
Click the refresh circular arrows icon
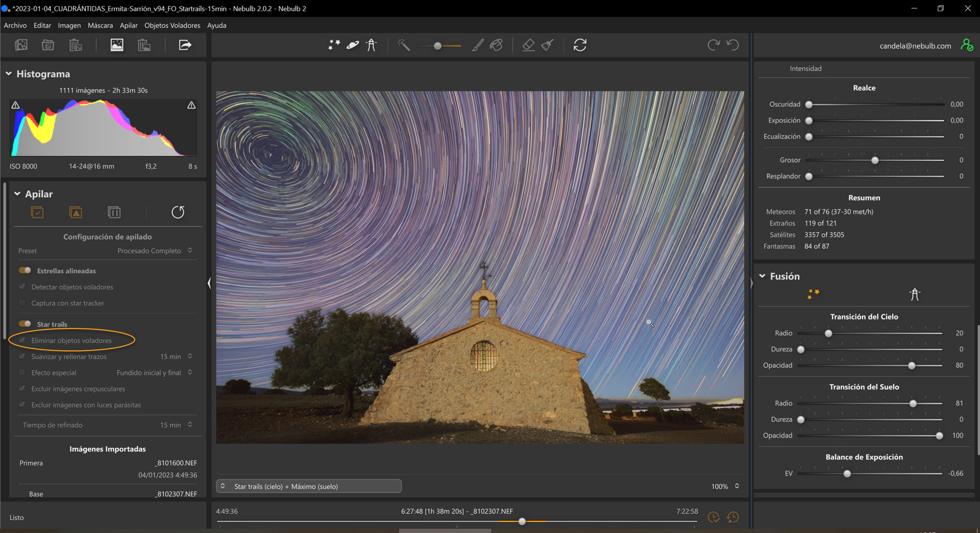[x=580, y=45]
